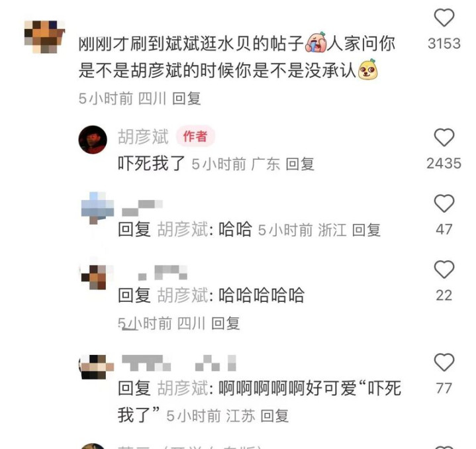This screenshot has height=449, width=476.
Task: Tap the yellow smiley emoji after 没承认
Action: [x=368, y=70]
